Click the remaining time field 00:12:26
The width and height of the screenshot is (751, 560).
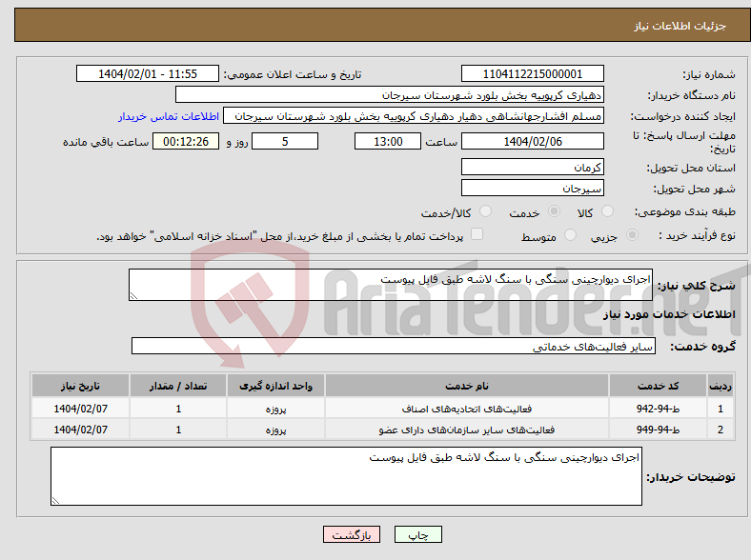pos(185,141)
